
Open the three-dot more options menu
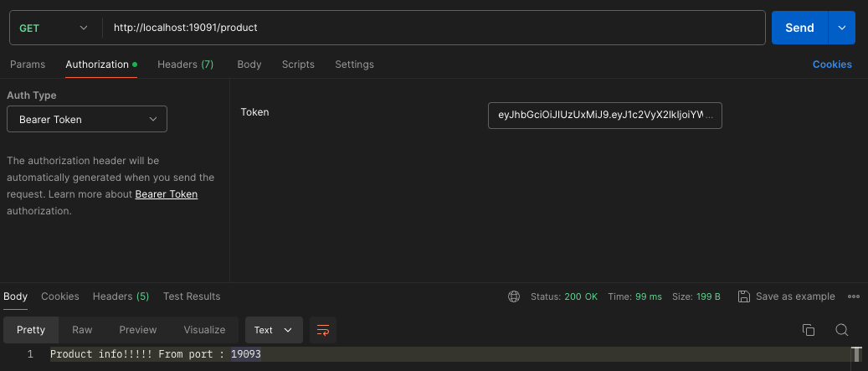(854, 296)
